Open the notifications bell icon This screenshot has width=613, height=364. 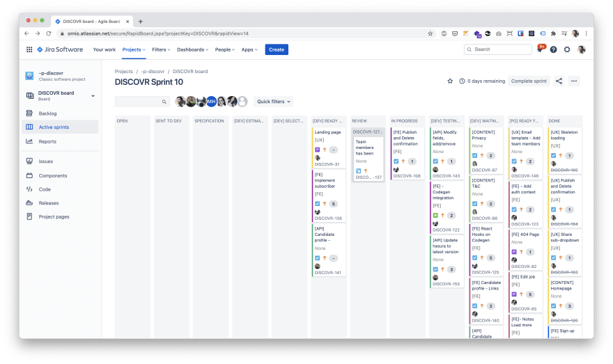pyautogui.click(x=540, y=49)
